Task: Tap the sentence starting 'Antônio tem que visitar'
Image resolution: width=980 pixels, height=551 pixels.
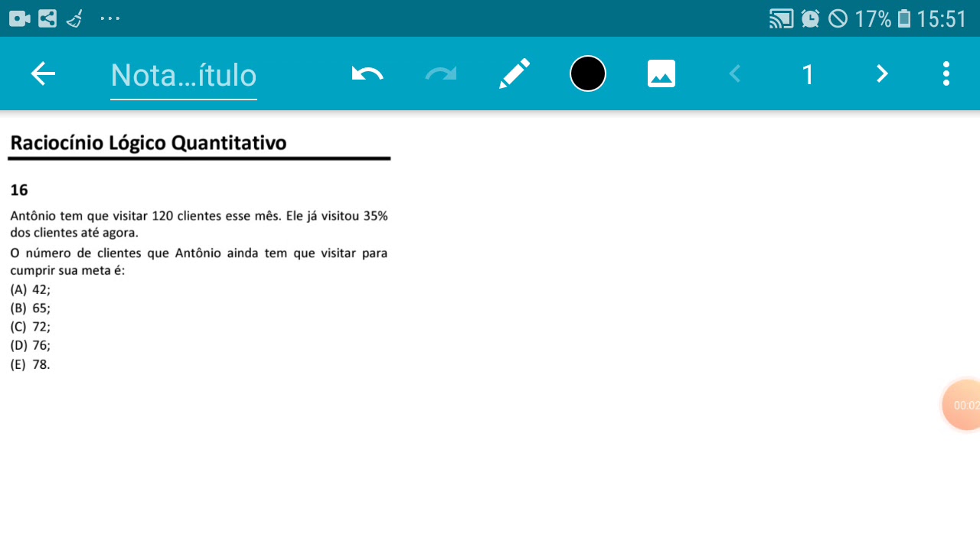Action: [199, 224]
